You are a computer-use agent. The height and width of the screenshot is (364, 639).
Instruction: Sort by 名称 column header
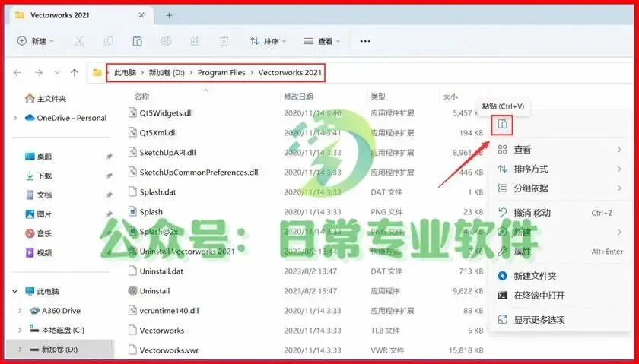click(141, 97)
